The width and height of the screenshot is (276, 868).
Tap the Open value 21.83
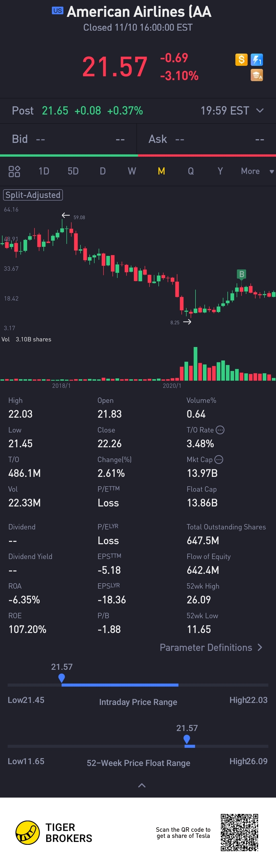point(109,414)
